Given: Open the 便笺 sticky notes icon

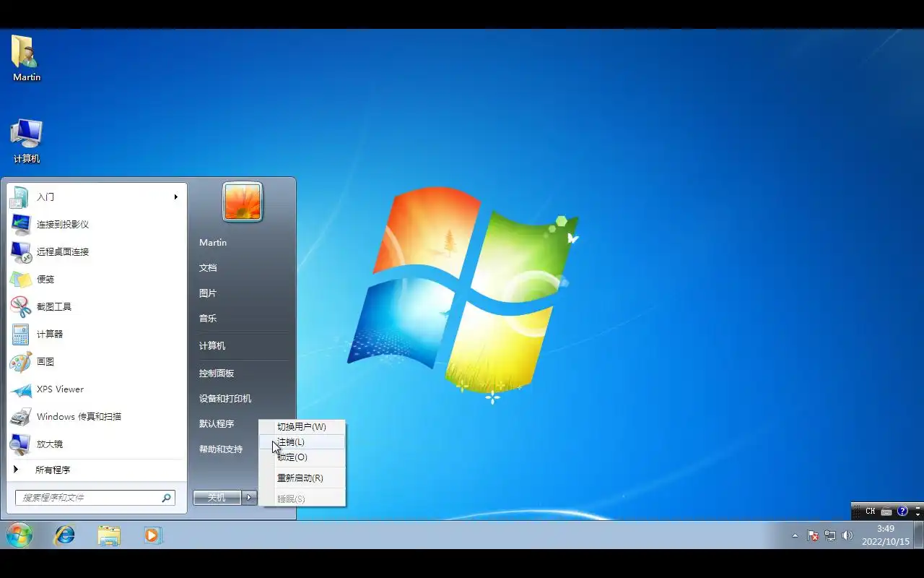Looking at the screenshot, I should 20,279.
